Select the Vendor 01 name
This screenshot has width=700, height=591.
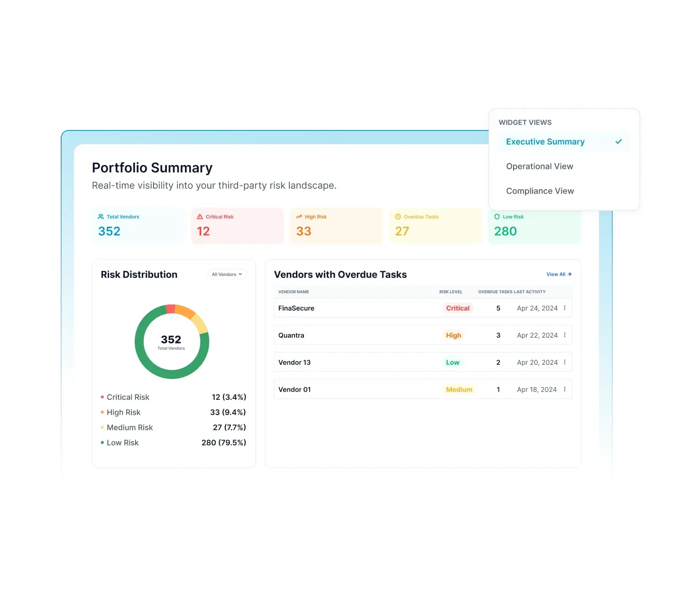click(295, 389)
